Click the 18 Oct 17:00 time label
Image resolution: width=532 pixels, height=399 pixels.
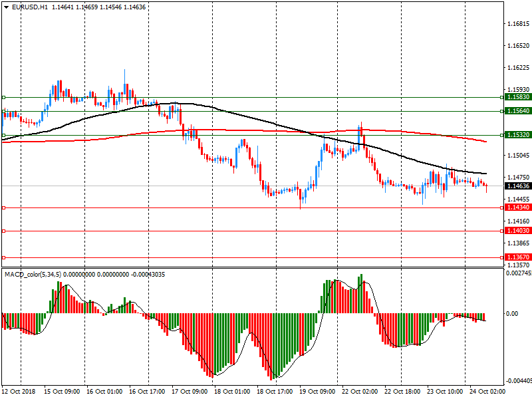275,392
